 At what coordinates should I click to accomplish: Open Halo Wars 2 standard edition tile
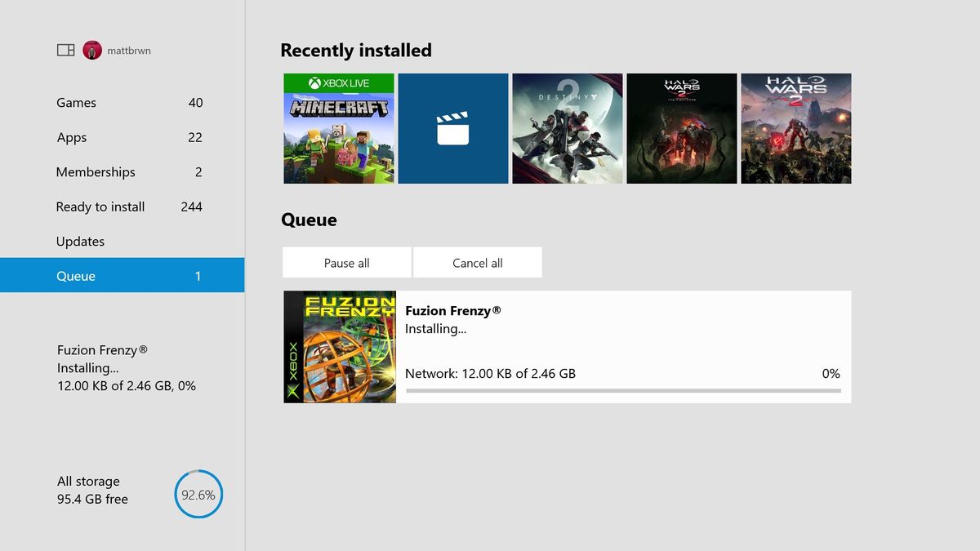pos(681,128)
